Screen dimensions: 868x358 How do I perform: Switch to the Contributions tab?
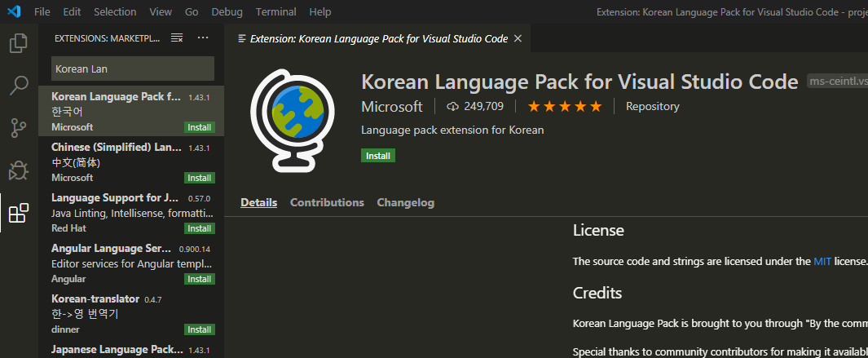pos(327,203)
